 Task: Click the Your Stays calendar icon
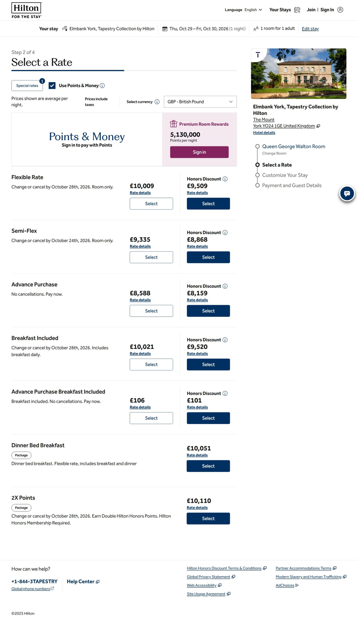coord(297,10)
